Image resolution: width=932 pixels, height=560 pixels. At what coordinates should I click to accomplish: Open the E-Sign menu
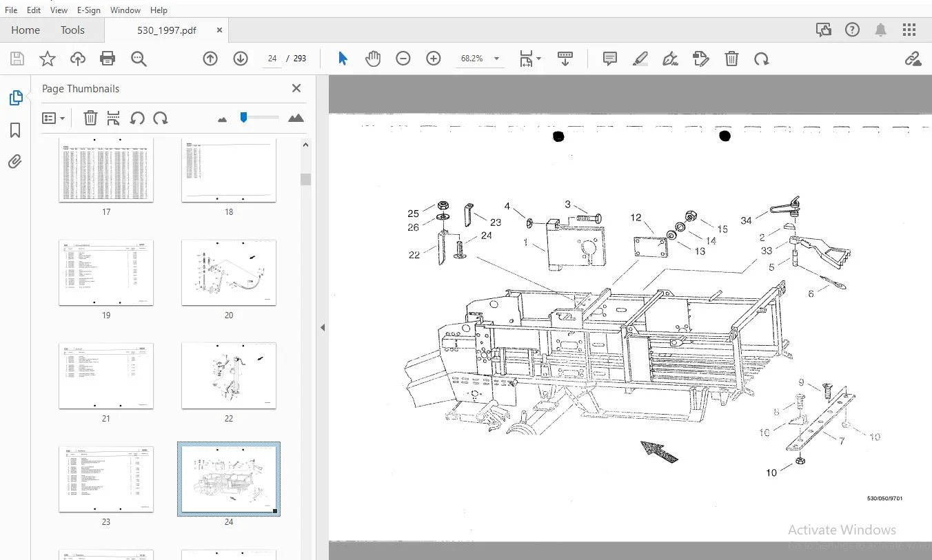[x=89, y=10]
